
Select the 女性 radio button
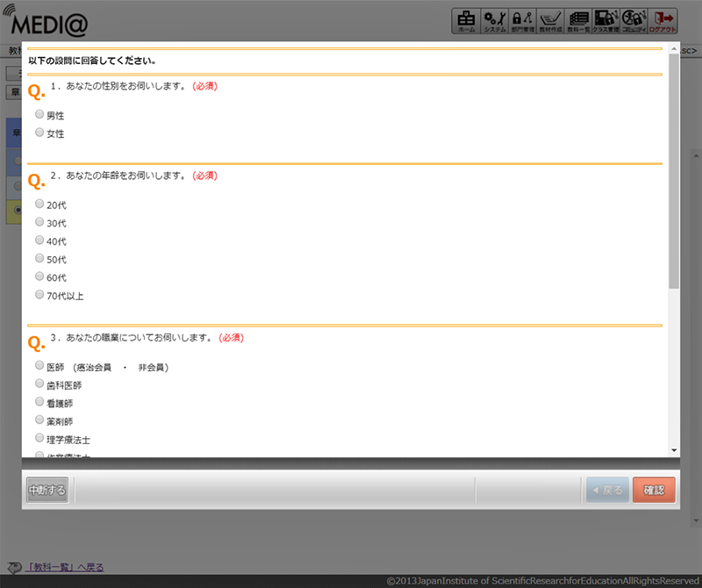pyautogui.click(x=39, y=133)
